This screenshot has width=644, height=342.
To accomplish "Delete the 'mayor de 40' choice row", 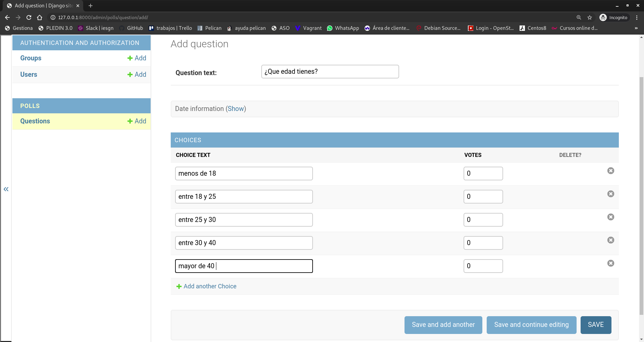I will coord(610,263).
